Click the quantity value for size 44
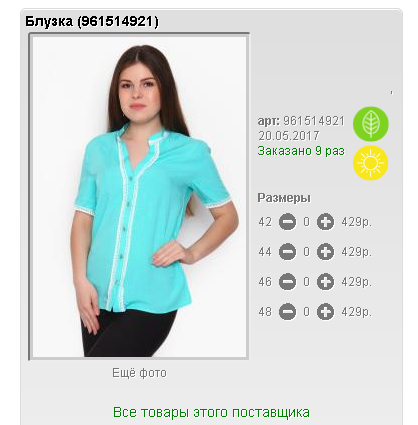 click(306, 252)
